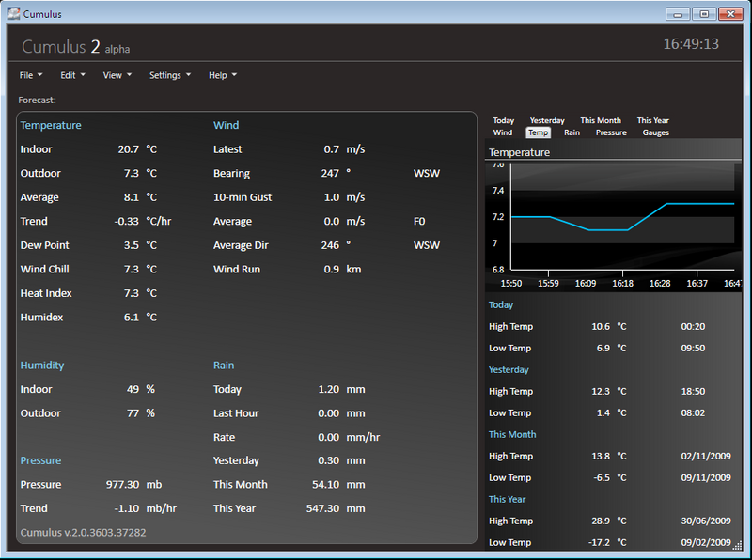
Task: Select the Wind graph tab
Action: click(x=503, y=132)
